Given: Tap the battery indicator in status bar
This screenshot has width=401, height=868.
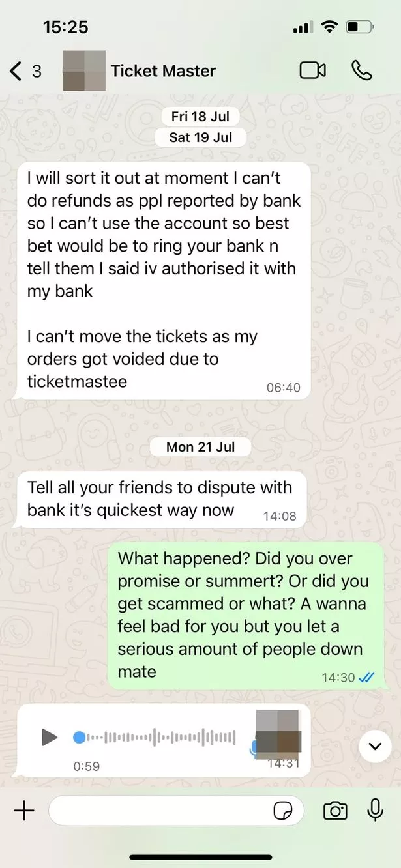Looking at the screenshot, I should click(359, 27).
